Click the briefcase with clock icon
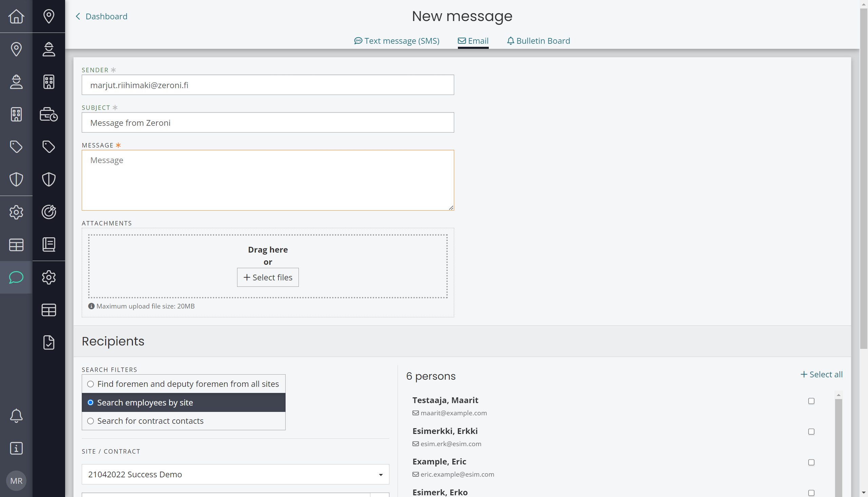This screenshot has width=868, height=497. click(x=49, y=114)
